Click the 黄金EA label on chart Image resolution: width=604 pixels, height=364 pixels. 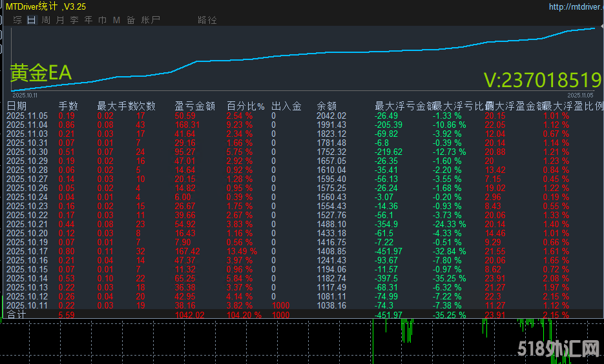41,73
